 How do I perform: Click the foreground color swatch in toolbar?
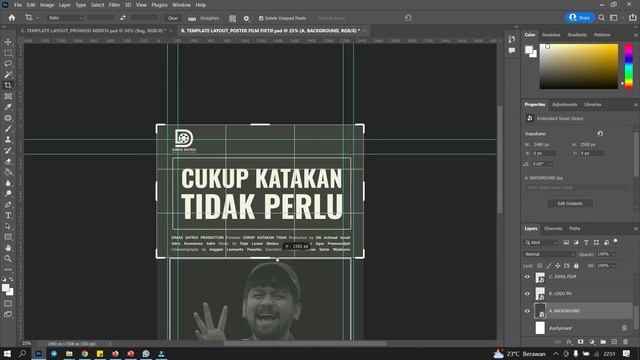click(x=5, y=288)
